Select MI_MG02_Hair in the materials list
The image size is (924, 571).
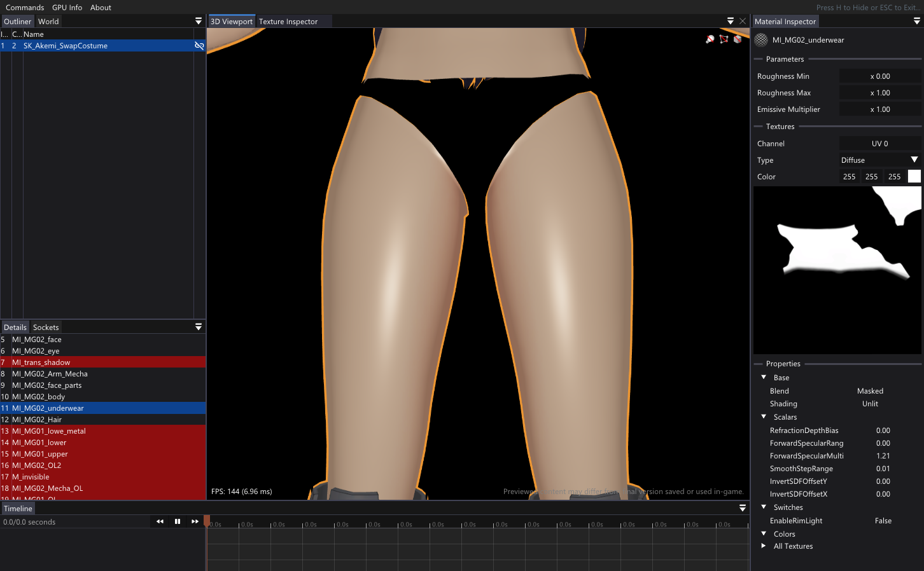coord(37,420)
